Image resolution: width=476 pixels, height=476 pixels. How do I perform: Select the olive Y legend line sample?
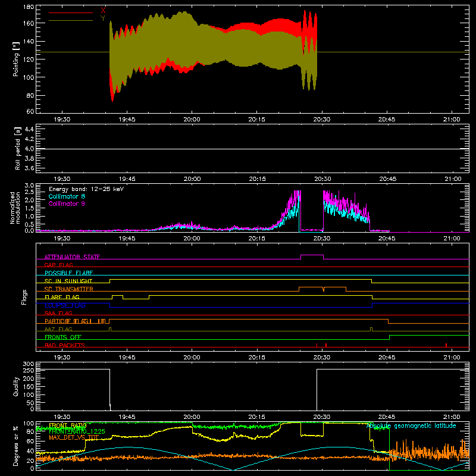(71, 20)
